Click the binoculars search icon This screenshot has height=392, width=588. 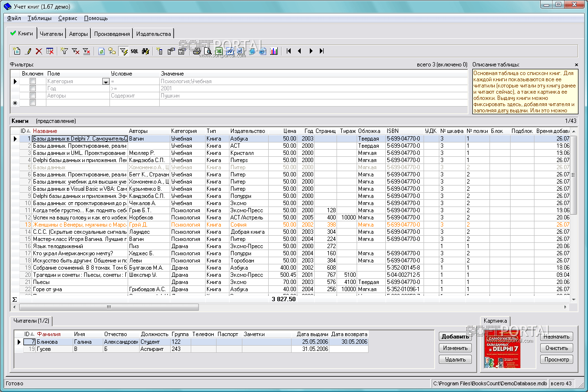pyautogui.click(x=145, y=51)
